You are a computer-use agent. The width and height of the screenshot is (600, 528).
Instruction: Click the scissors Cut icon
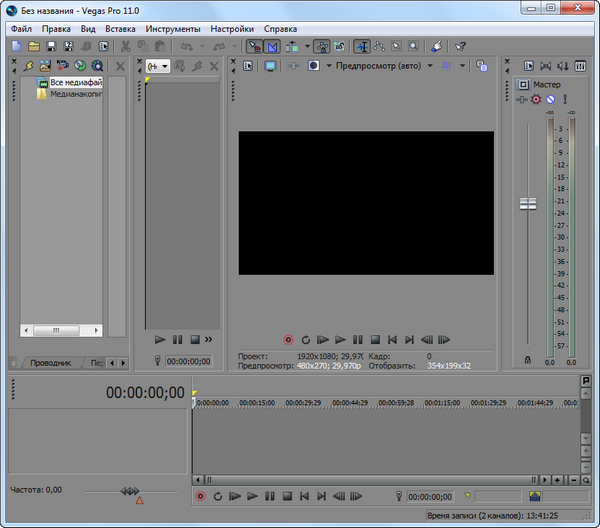127,46
